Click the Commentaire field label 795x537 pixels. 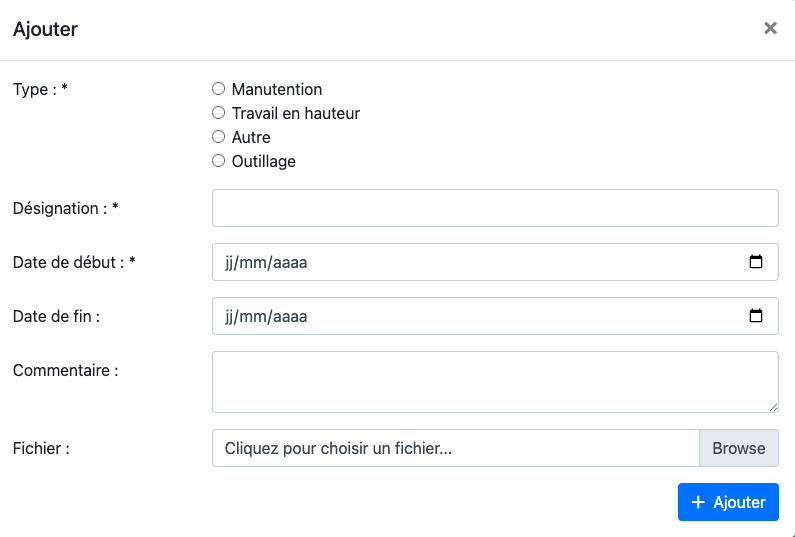click(x=65, y=370)
